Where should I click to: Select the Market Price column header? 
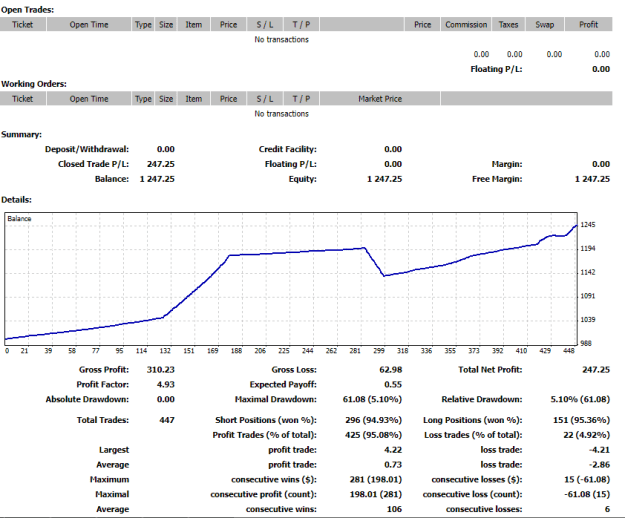[379, 98]
